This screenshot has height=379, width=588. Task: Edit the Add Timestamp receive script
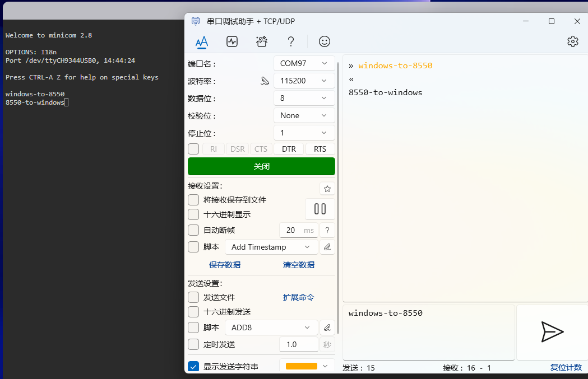pos(327,247)
